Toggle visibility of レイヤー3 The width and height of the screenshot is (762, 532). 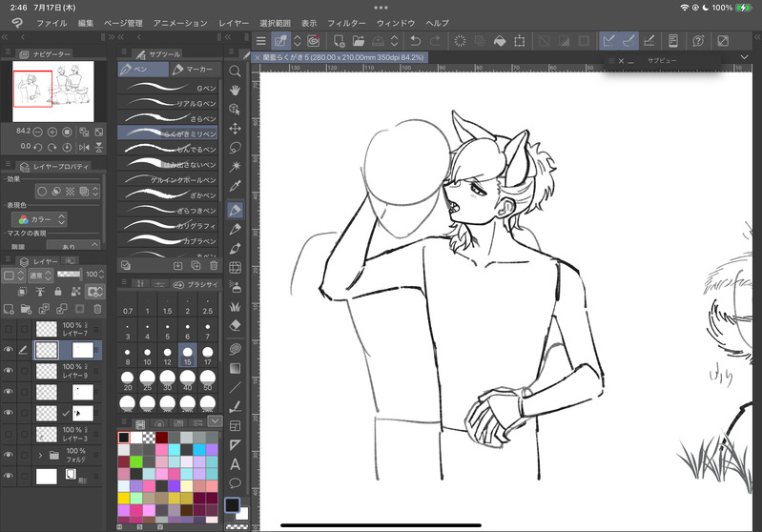9,434
